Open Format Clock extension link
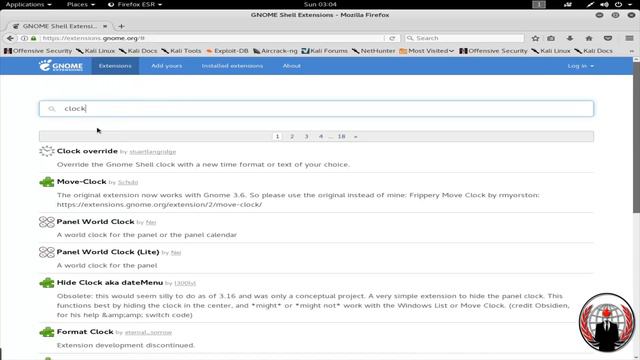 (x=85, y=332)
